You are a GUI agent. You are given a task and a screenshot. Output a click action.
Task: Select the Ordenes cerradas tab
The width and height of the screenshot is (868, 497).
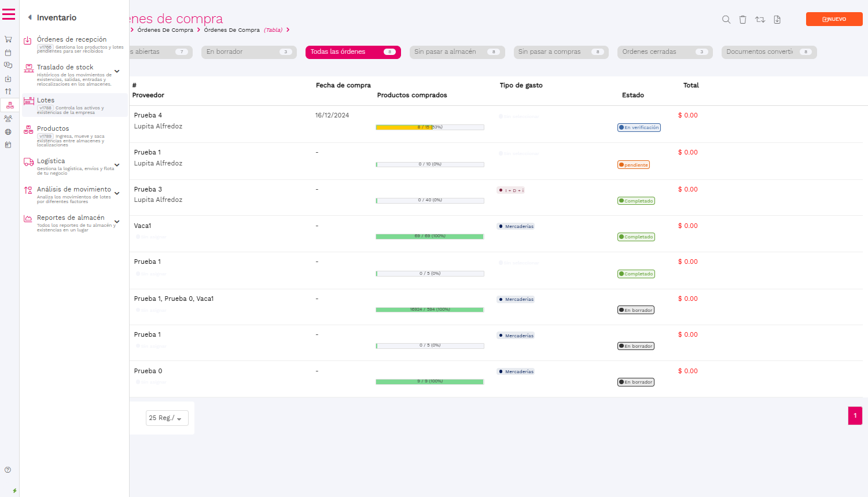pyautogui.click(x=664, y=52)
